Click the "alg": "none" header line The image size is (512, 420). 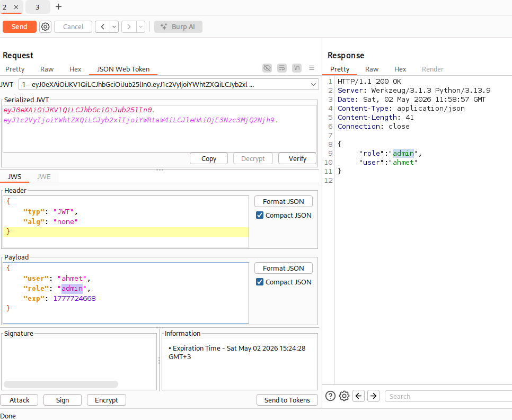[50, 222]
